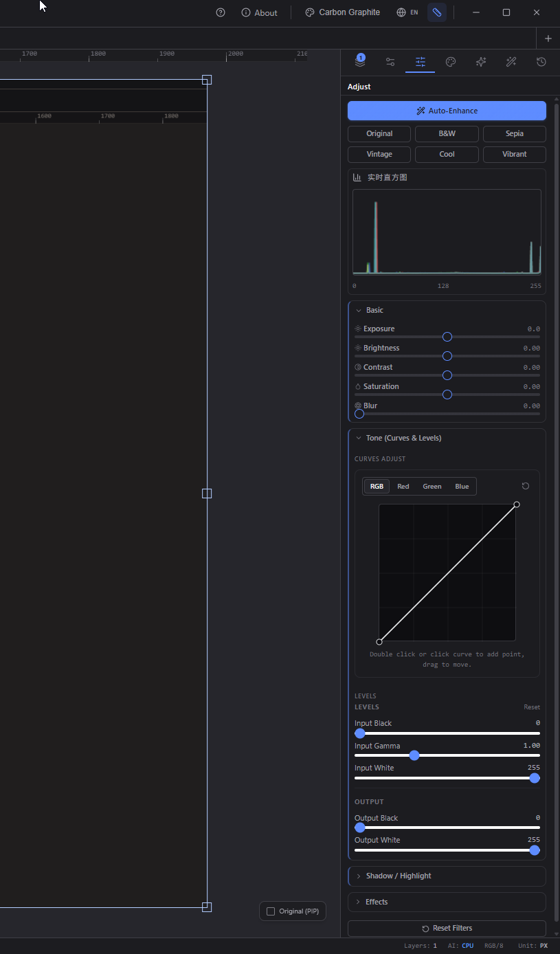
Task: Open the AI sparkles panel tab
Action: (481, 62)
